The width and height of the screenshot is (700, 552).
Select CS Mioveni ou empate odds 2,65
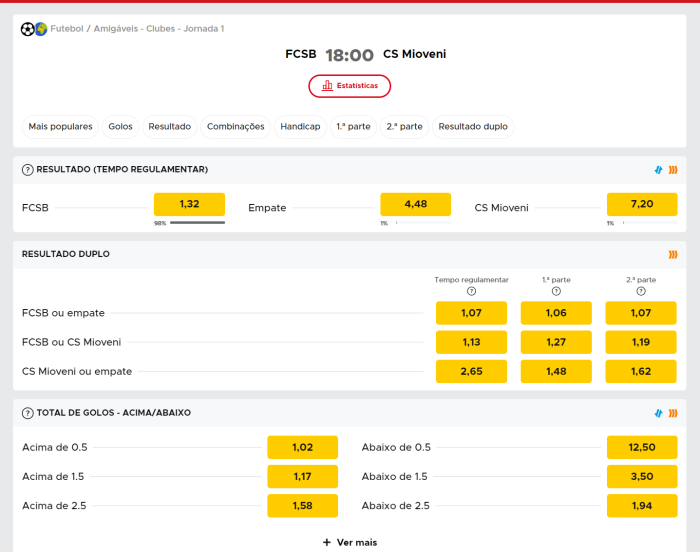point(471,371)
